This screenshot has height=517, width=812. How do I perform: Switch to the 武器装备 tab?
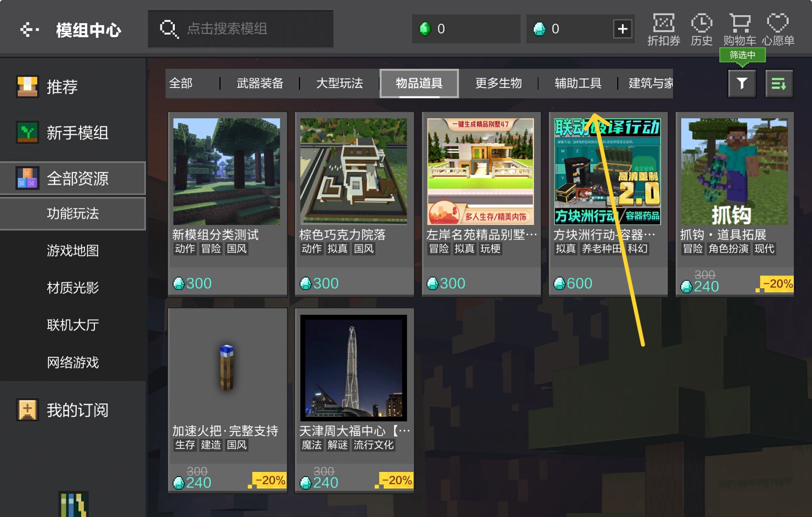click(260, 83)
